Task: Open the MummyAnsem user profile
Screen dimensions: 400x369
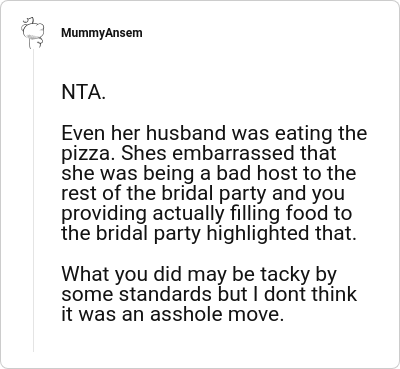Action: click(x=102, y=33)
